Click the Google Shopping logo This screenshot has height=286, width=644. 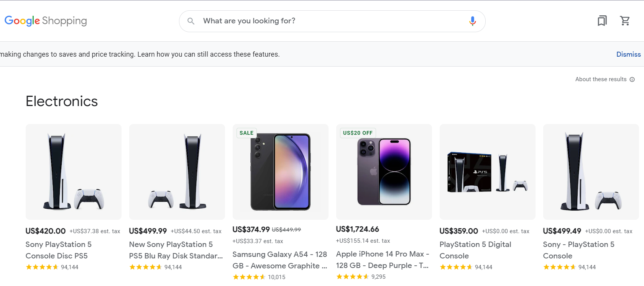(45, 21)
